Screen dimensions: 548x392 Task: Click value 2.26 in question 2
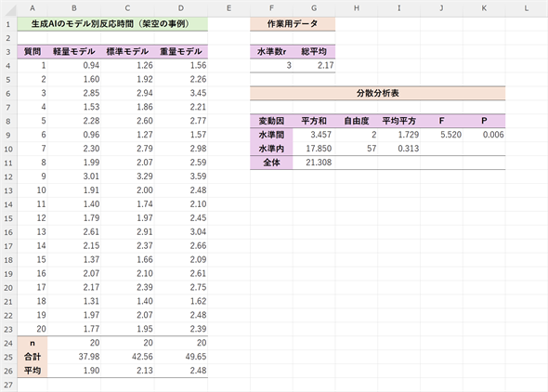click(x=181, y=79)
